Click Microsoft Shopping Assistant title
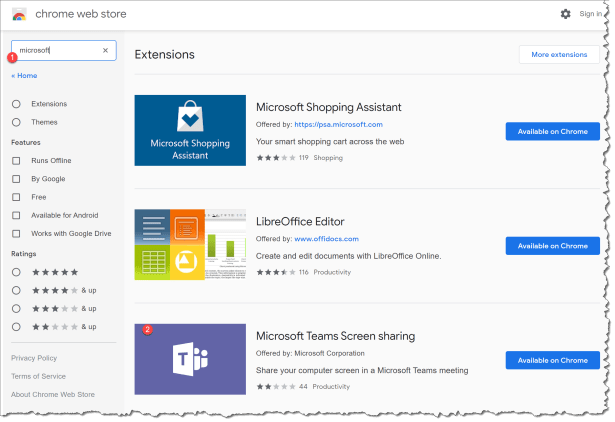The width and height of the screenshot is (615, 422). pos(329,107)
